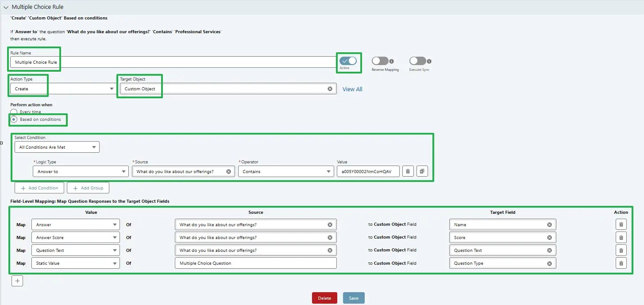
Task: Delete the Score mapping row
Action: pyautogui.click(x=621, y=237)
